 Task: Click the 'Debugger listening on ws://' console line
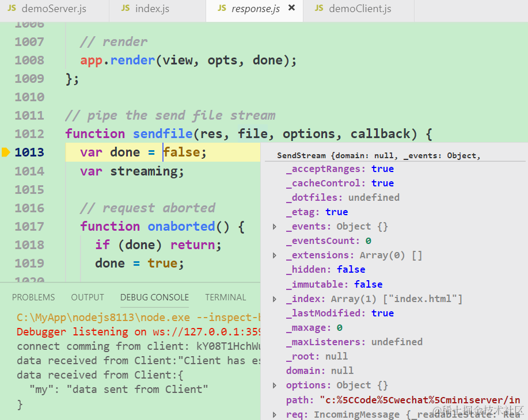[138, 332]
